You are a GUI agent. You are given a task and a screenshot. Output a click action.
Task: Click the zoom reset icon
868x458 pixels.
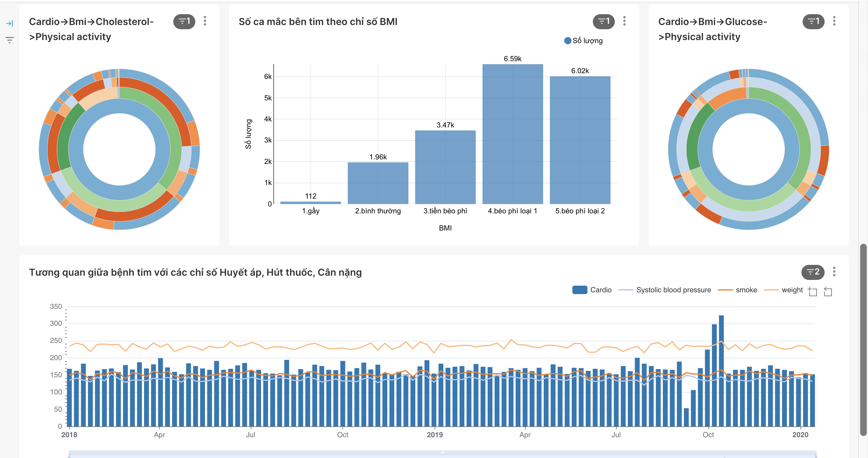828,292
